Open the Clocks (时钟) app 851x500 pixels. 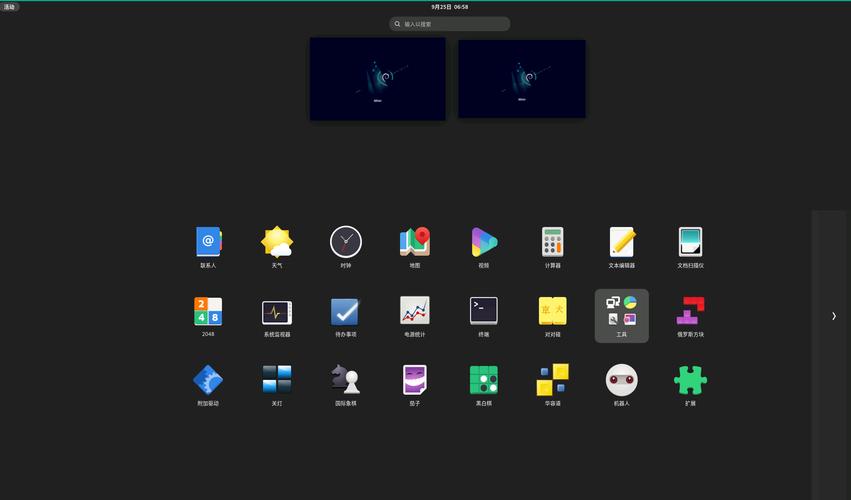pyautogui.click(x=346, y=246)
